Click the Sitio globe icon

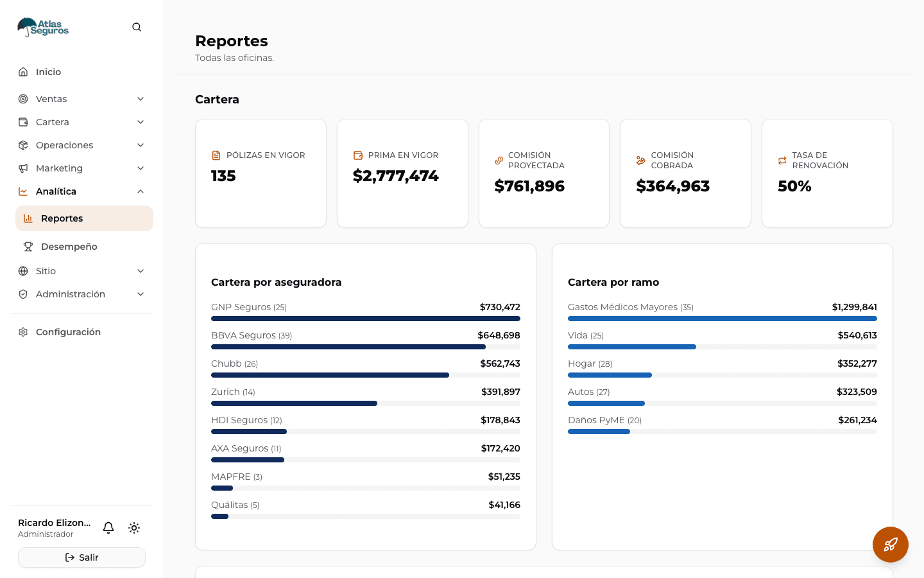[23, 271]
